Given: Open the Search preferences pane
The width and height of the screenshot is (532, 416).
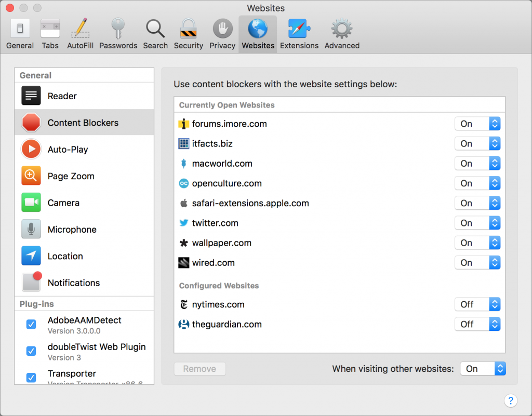Looking at the screenshot, I should [x=155, y=34].
